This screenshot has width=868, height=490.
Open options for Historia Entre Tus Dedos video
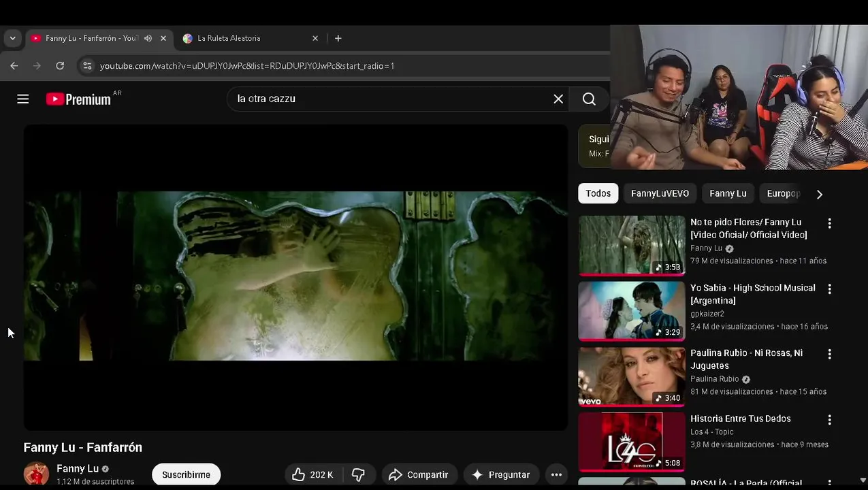pos(829,420)
